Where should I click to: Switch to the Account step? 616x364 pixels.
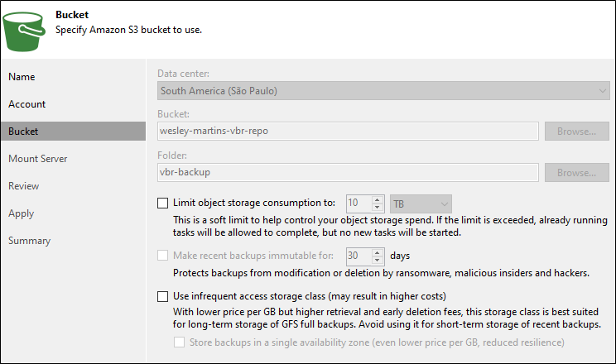click(27, 104)
